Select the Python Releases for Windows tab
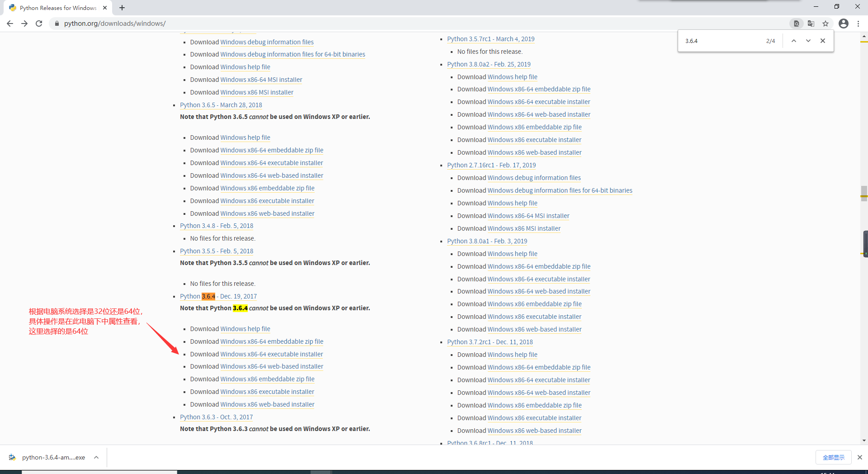 point(58,8)
